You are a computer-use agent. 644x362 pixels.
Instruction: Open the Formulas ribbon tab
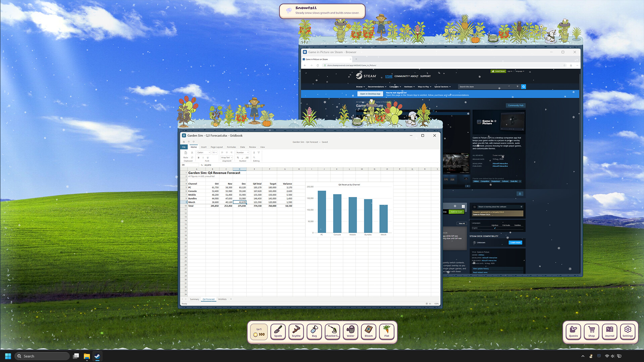click(x=231, y=147)
